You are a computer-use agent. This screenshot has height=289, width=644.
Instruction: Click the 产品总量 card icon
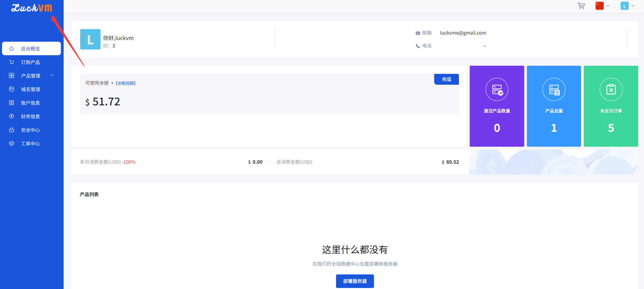click(554, 89)
